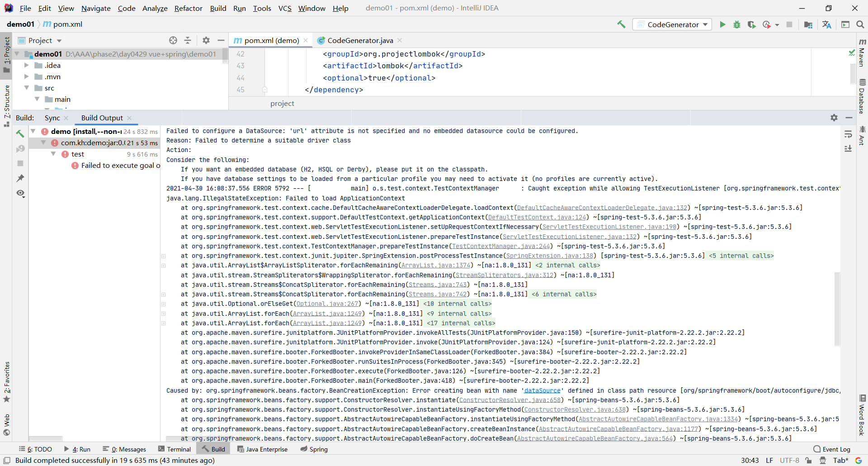Open Database tool window from sidebar

pyautogui.click(x=862, y=96)
